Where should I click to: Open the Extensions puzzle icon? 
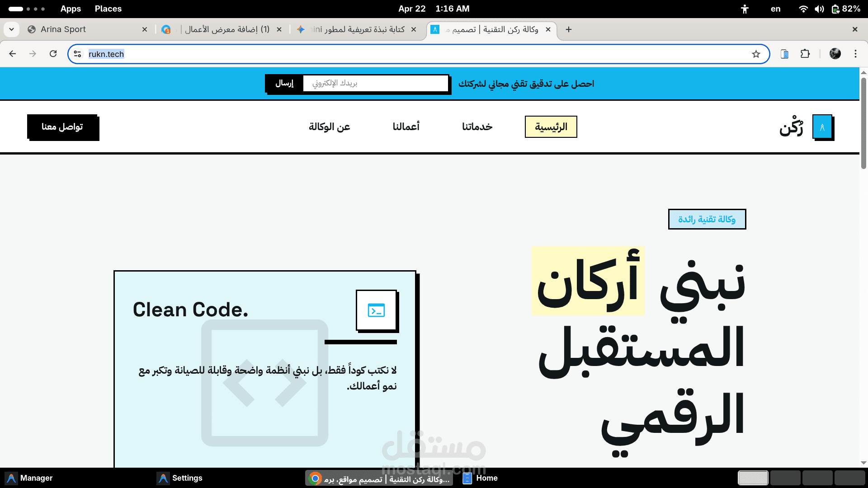(805, 54)
